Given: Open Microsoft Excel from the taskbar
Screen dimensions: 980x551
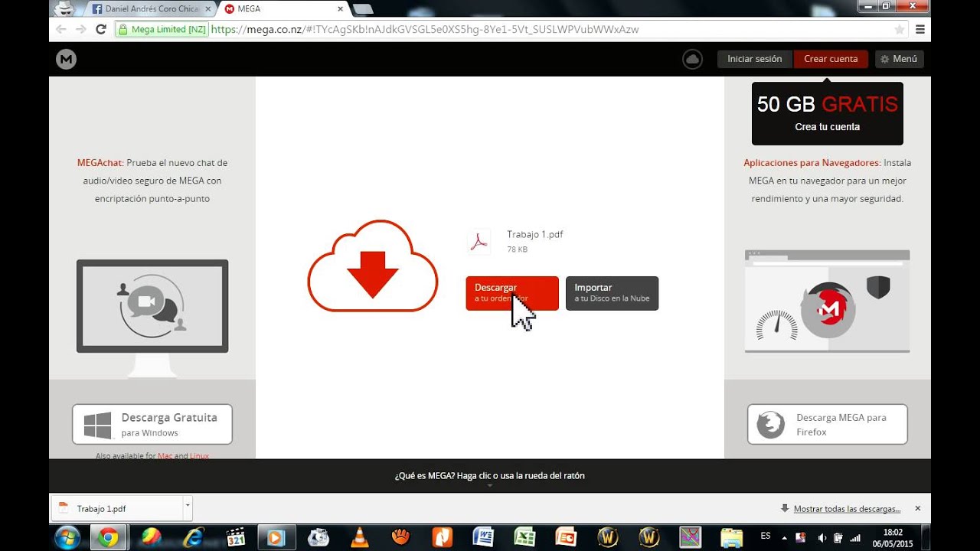Looking at the screenshot, I should (x=524, y=537).
